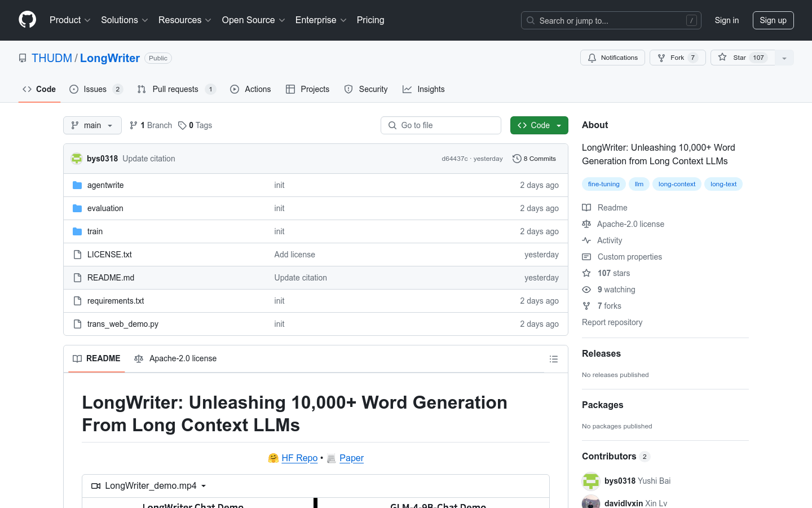Open commit history showing 8 Commits
Viewport: 812px width, 508px height.
(x=534, y=159)
